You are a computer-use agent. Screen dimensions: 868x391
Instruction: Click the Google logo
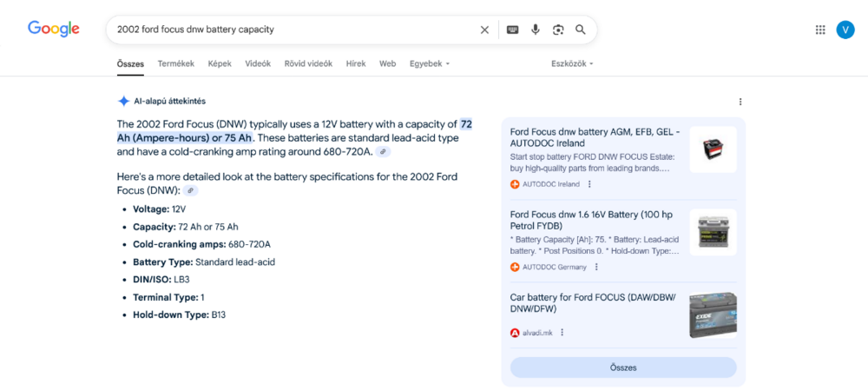coord(54,29)
